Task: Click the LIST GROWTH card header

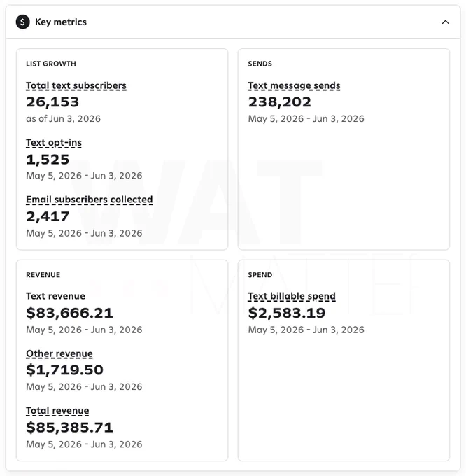Action: (51, 64)
